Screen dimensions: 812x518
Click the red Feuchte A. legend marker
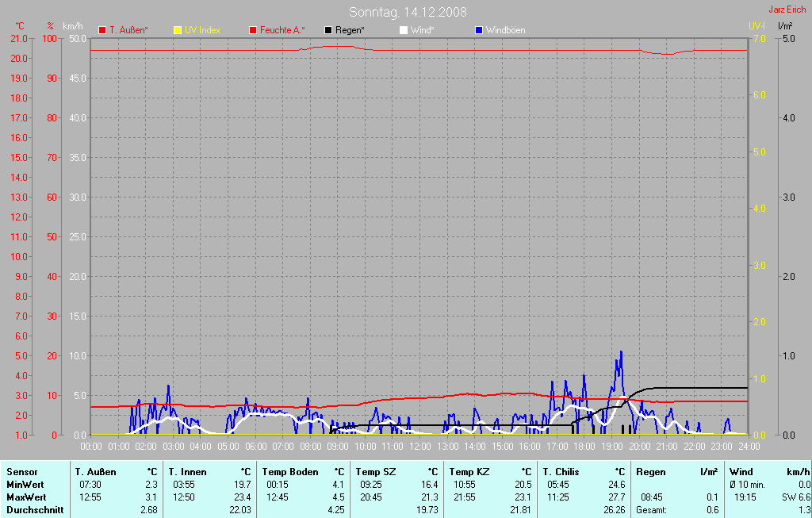click(x=253, y=30)
